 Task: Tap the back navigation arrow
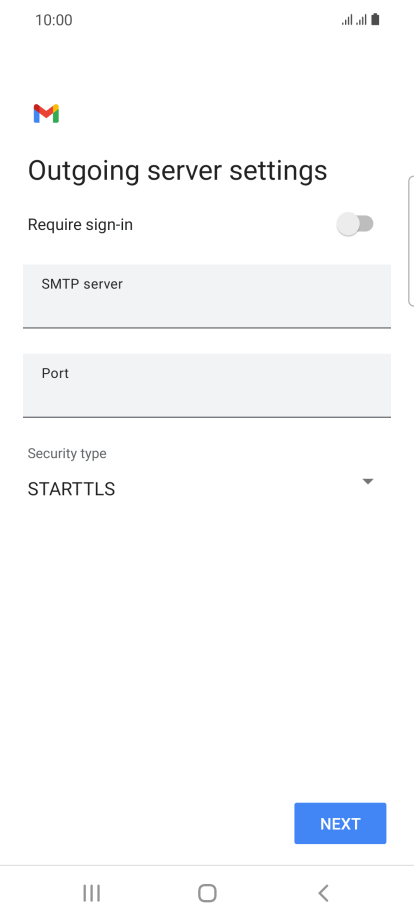pyautogui.click(x=323, y=893)
